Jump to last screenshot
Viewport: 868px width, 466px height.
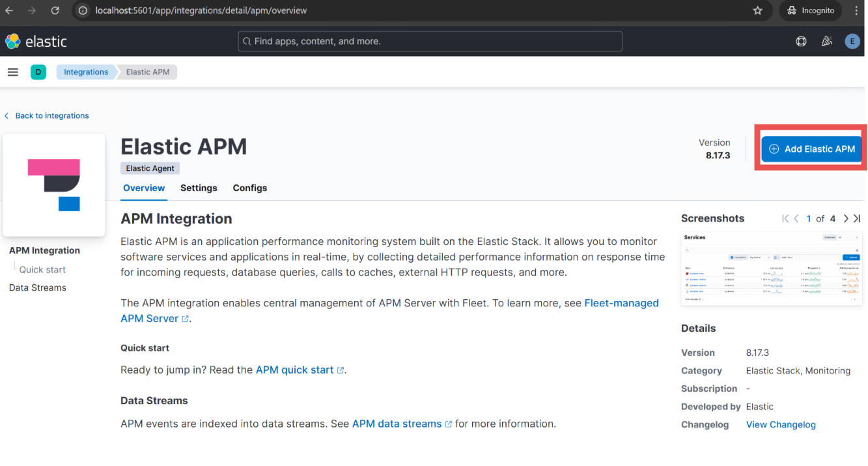(857, 219)
